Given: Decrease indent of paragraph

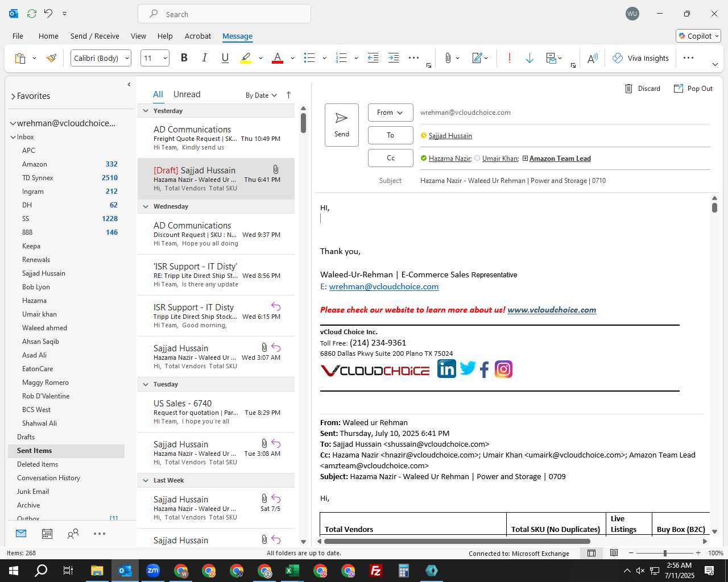Looking at the screenshot, I should click(x=373, y=58).
